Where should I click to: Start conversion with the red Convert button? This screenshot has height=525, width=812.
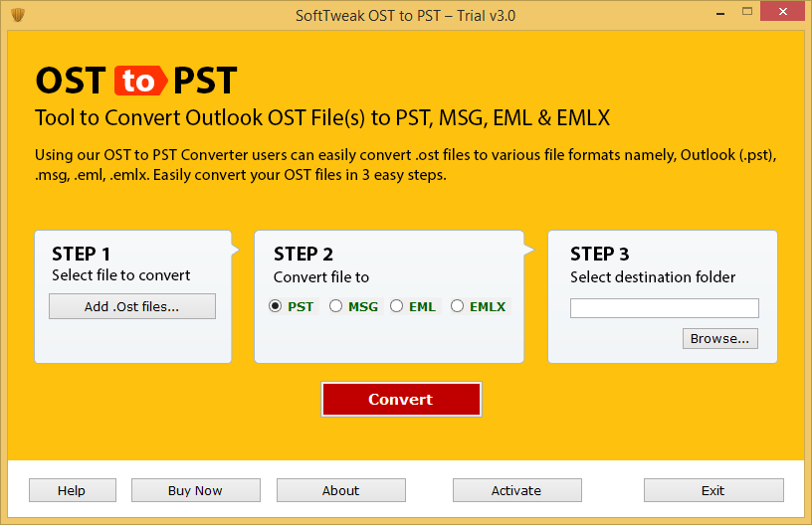click(401, 399)
